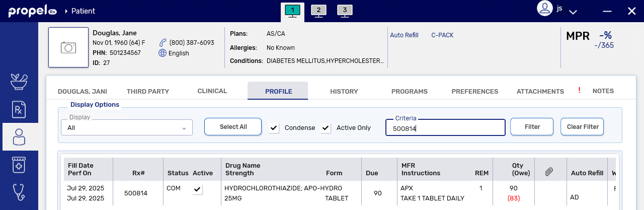Toggle the Condense checkbox
Screen dimensions: 644x210
[274, 128]
